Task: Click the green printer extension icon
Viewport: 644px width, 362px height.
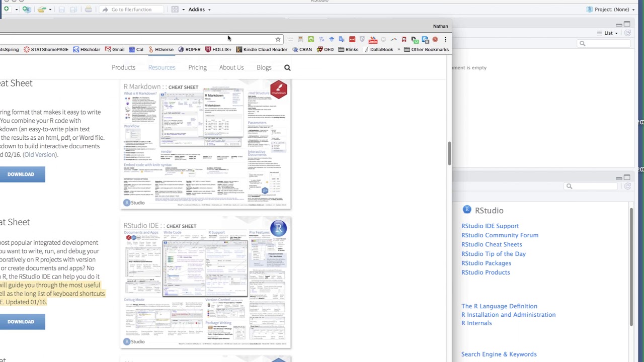Action: tap(310, 39)
